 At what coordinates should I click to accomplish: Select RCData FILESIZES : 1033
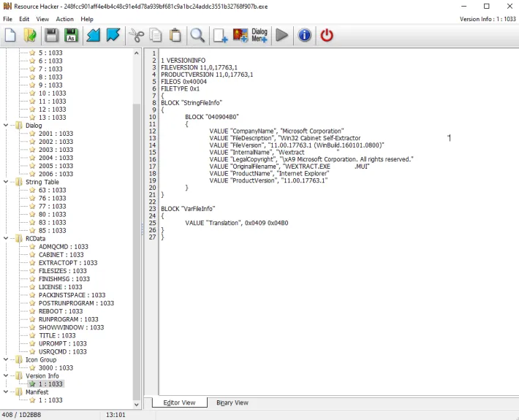tap(63, 271)
